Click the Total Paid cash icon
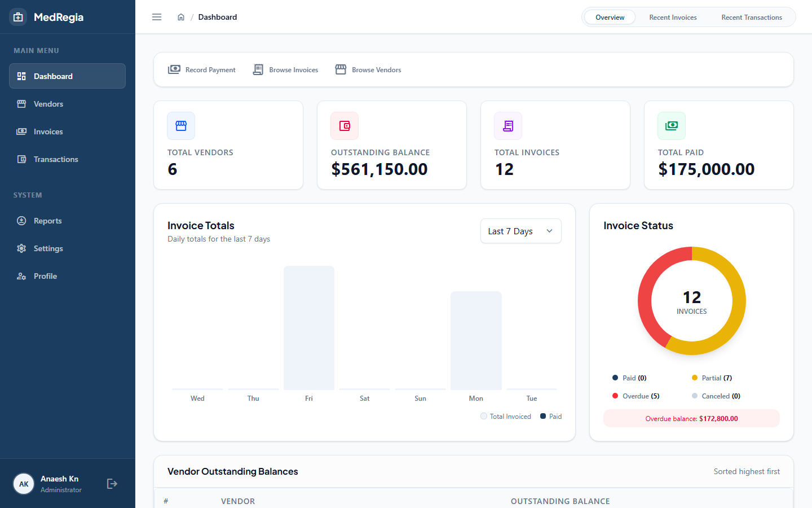 tap(672, 126)
